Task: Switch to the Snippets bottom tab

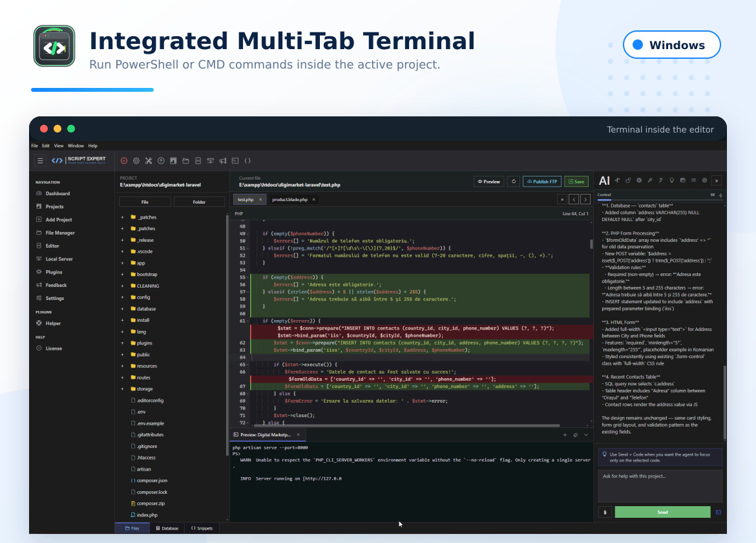Action: [202, 529]
